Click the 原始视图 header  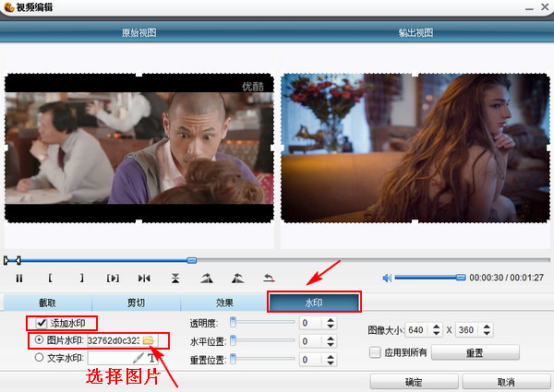(138, 33)
